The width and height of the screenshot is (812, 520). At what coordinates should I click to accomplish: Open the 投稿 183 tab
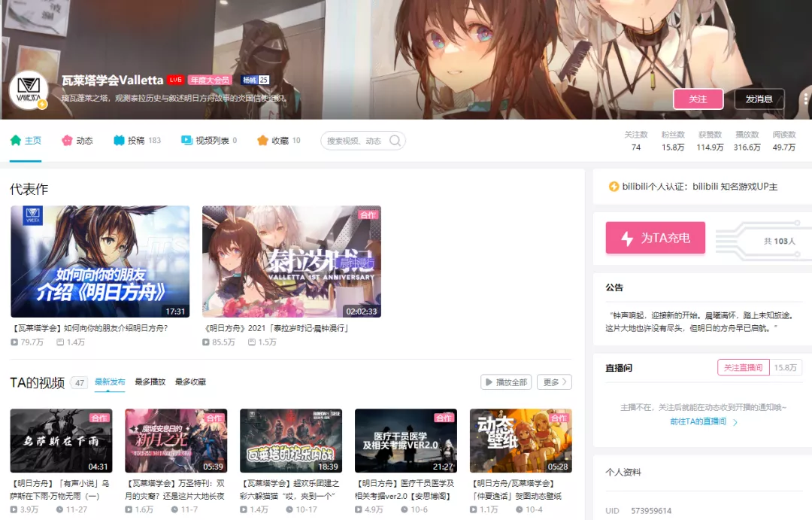point(138,141)
